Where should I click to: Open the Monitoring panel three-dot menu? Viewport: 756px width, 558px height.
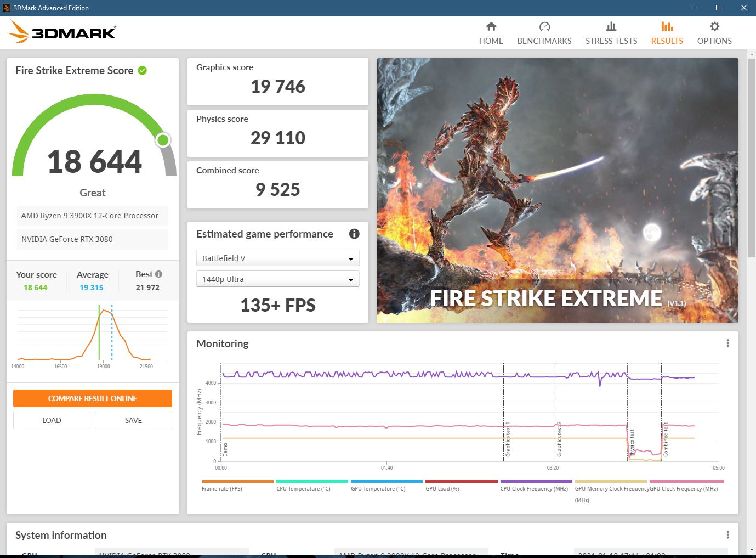[727, 343]
